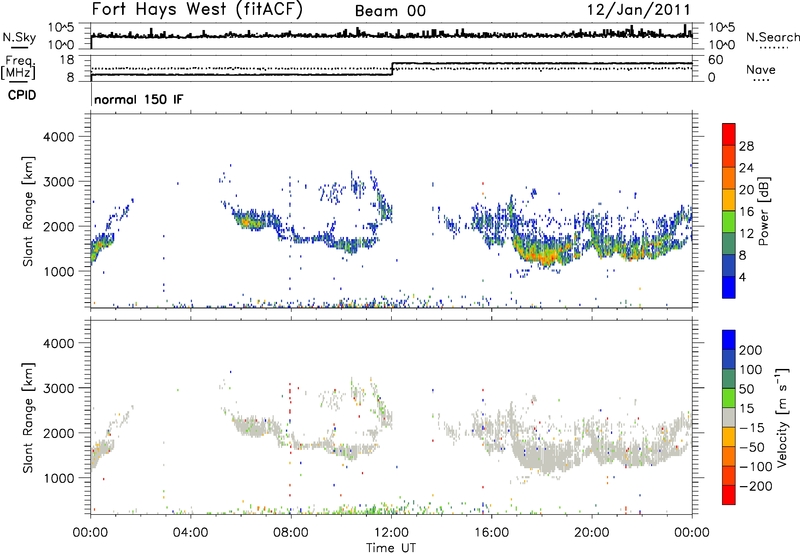Pick the red top segment of Power colorbar

pos(729,134)
